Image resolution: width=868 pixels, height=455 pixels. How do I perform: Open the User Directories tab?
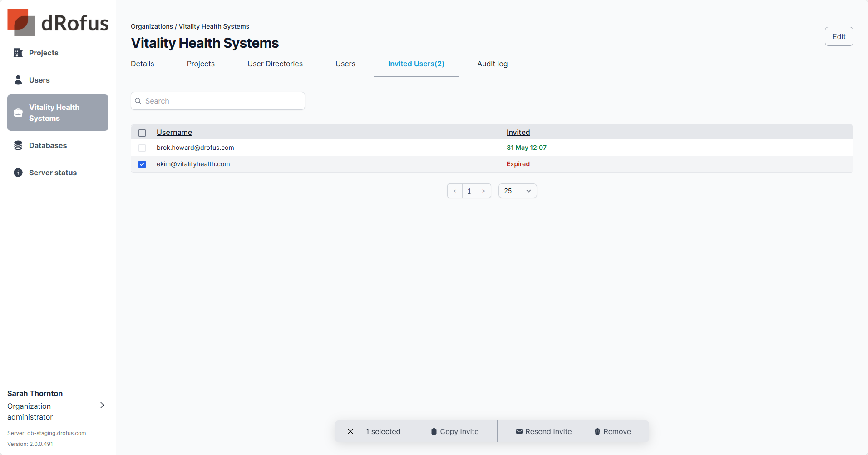275,64
